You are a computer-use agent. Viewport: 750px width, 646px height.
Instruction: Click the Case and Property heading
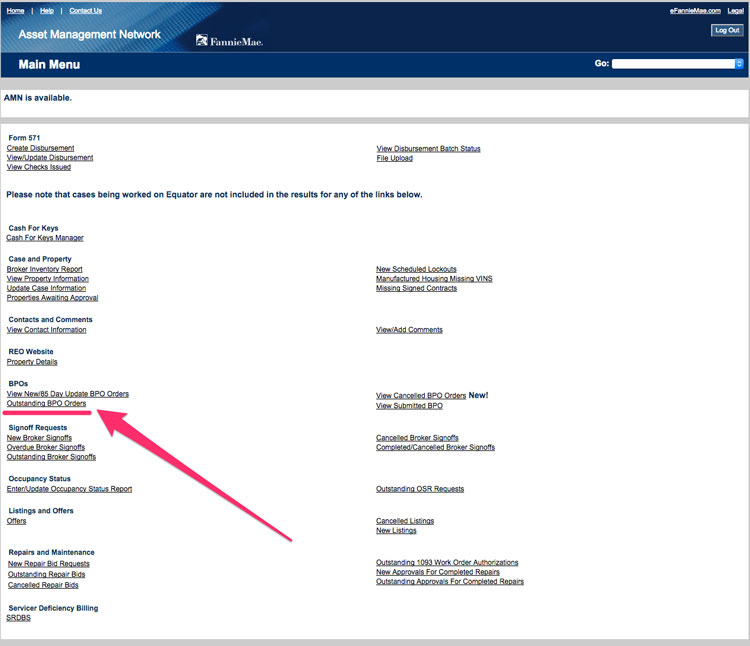tap(40, 259)
